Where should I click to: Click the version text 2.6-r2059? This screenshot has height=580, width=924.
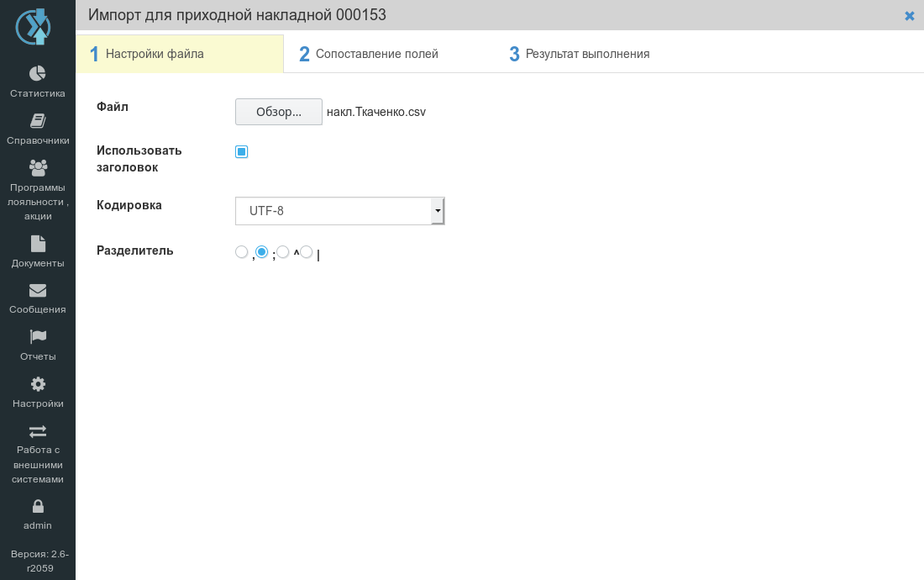39,562
